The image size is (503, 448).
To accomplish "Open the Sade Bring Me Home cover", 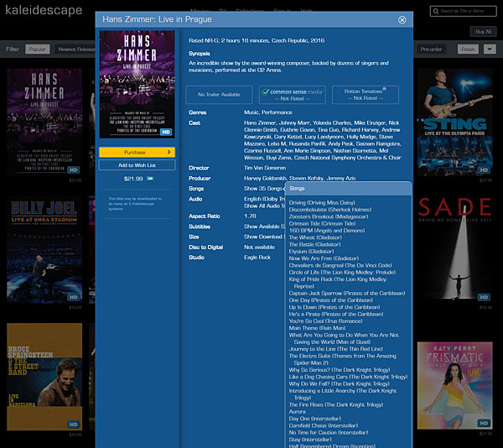I will (455, 250).
